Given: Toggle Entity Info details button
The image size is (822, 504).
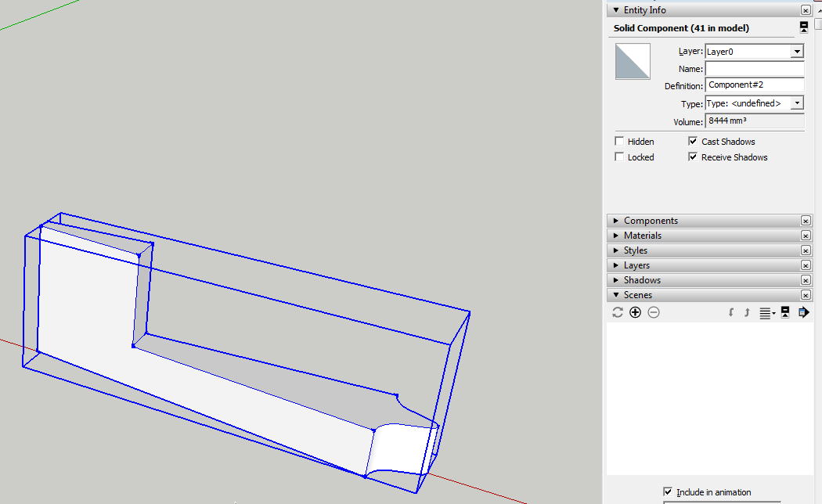Looking at the screenshot, I should coord(803,27).
